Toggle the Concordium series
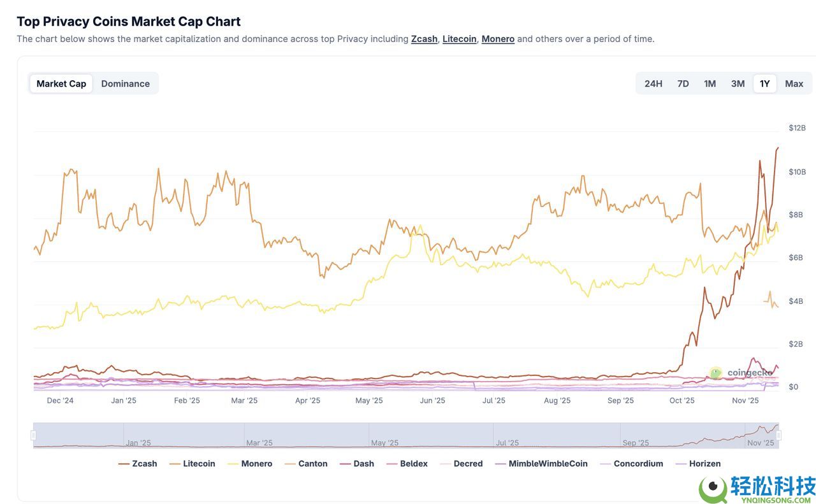 [632, 463]
